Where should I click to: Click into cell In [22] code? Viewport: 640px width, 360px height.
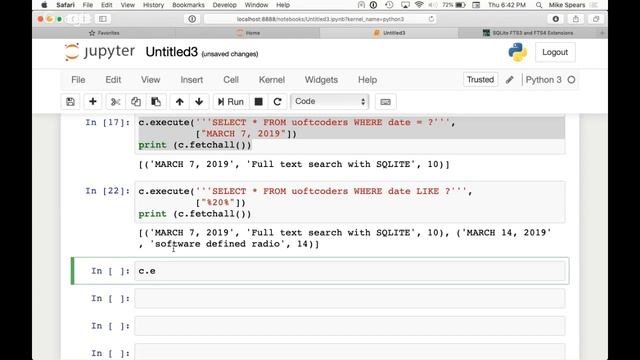[350, 202]
